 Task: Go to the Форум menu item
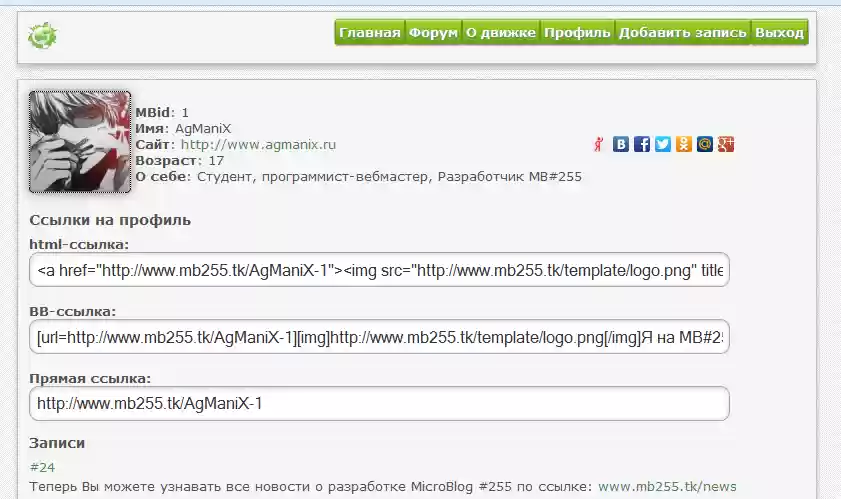(433, 33)
